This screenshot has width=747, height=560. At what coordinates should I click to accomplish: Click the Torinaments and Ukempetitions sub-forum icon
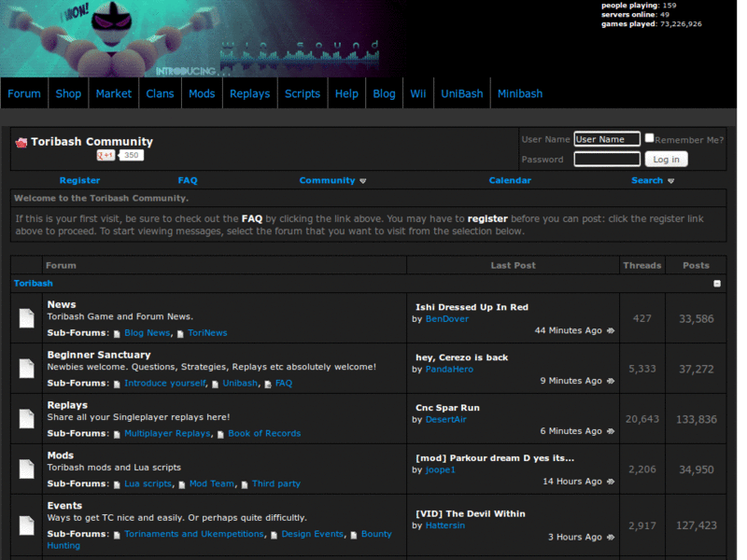coord(118,535)
